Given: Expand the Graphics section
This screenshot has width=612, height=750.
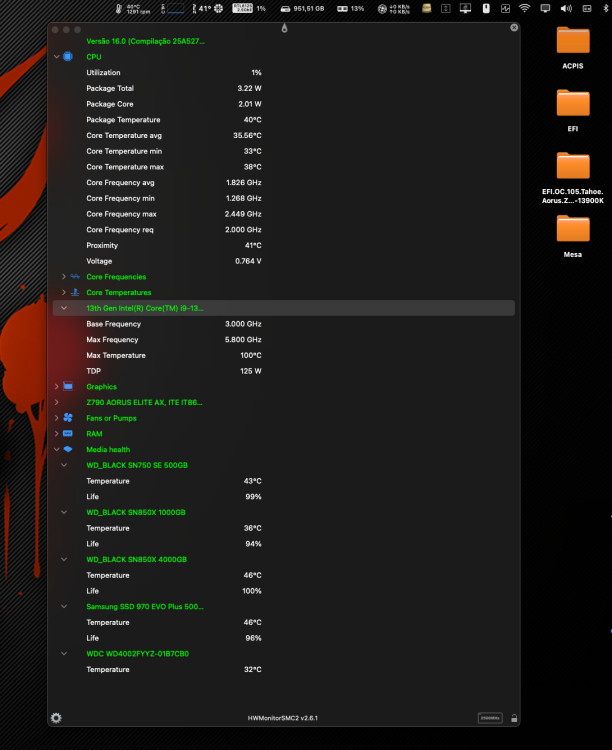Looking at the screenshot, I should tap(56, 386).
